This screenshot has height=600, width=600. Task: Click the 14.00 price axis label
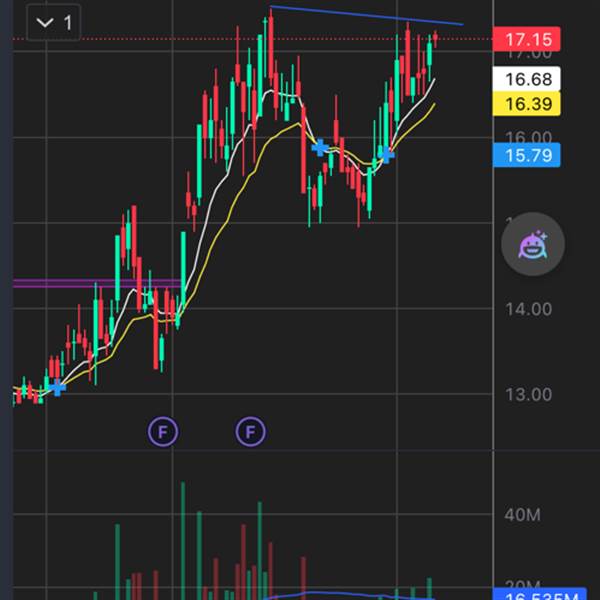coord(528,309)
